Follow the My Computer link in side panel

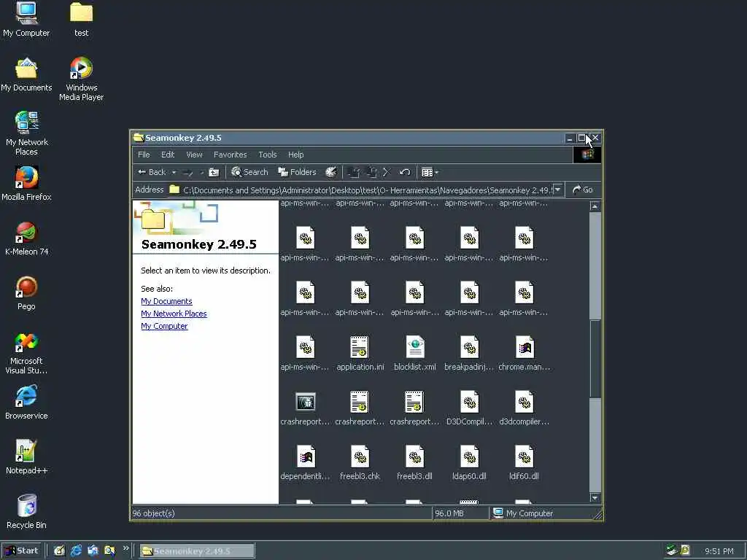[x=164, y=326]
